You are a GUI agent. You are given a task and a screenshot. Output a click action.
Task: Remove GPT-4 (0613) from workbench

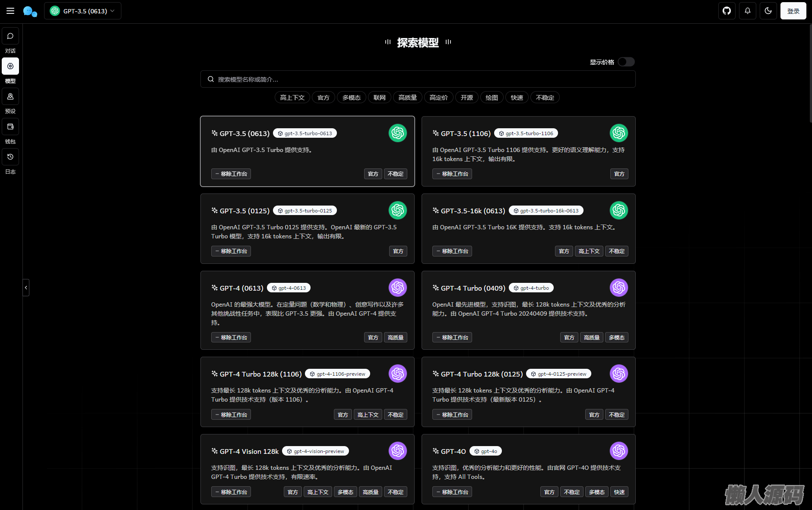click(x=231, y=337)
